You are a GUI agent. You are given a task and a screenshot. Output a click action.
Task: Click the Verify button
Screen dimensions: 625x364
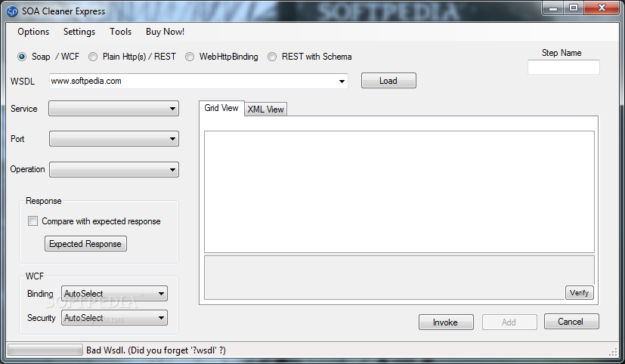pos(580,293)
